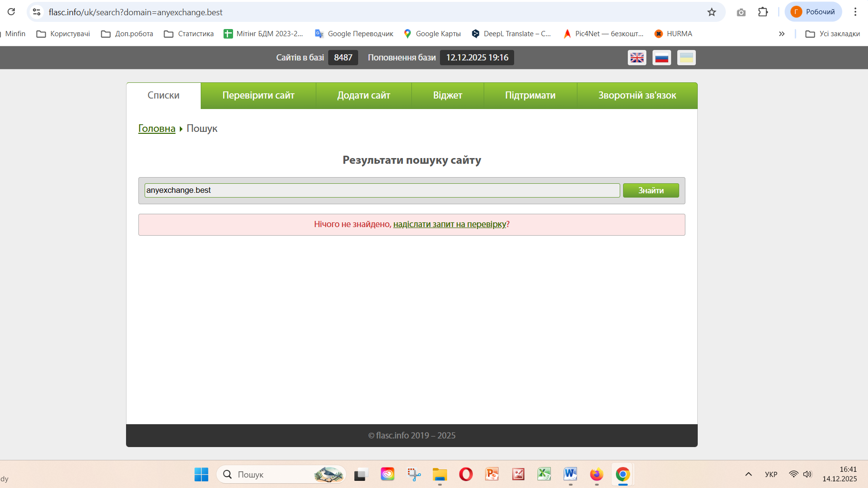Switch to Chrome on the taskbar
The image size is (868, 488).
click(x=623, y=474)
